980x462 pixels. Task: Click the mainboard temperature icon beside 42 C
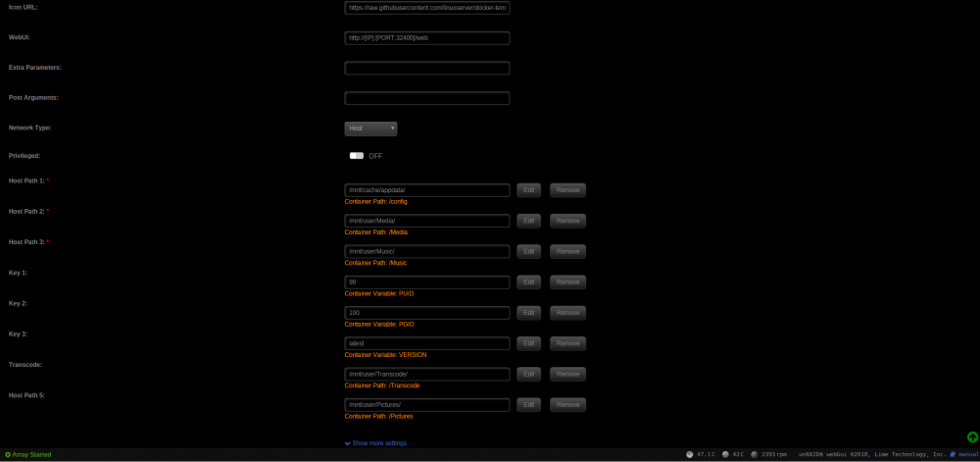[x=725, y=454]
